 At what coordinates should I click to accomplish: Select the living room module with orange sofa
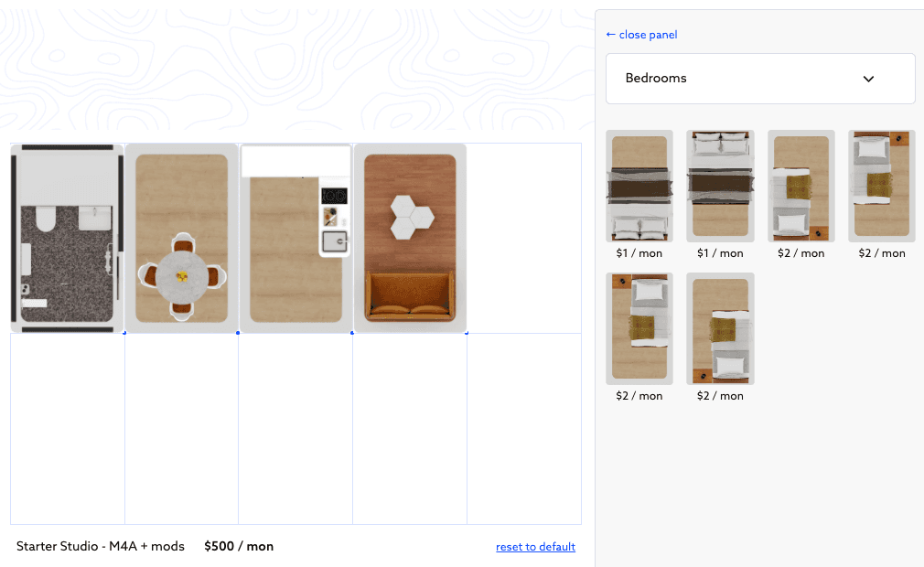(x=410, y=238)
